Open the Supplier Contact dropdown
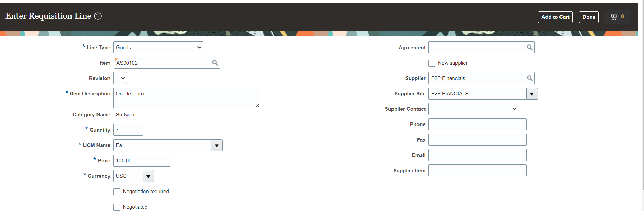The height and width of the screenshot is (211, 644). pos(473,109)
